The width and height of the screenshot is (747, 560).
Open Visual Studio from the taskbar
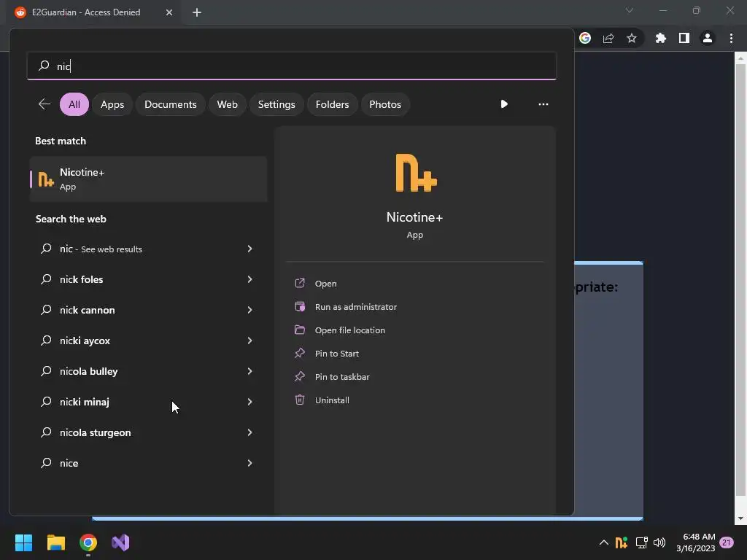120,542
